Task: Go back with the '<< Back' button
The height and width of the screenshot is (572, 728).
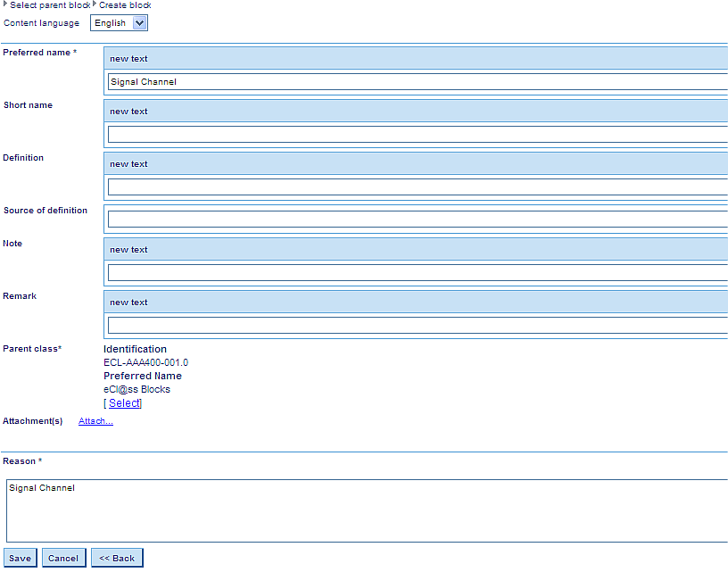Action: [117, 559]
